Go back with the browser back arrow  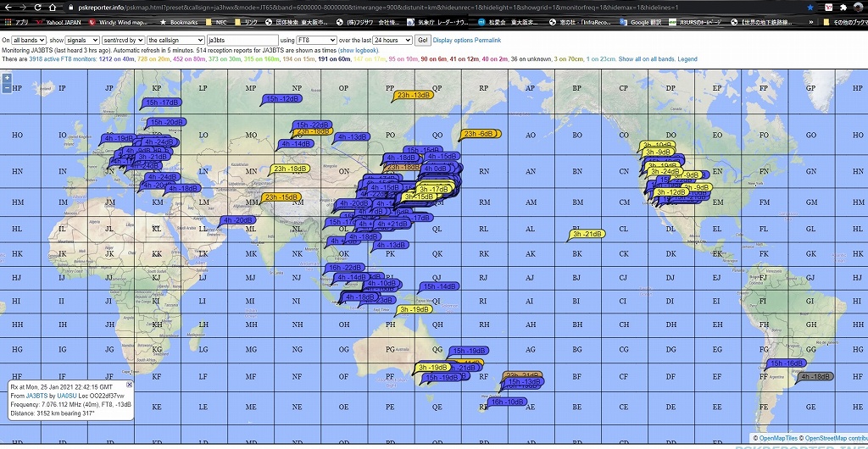8,8
